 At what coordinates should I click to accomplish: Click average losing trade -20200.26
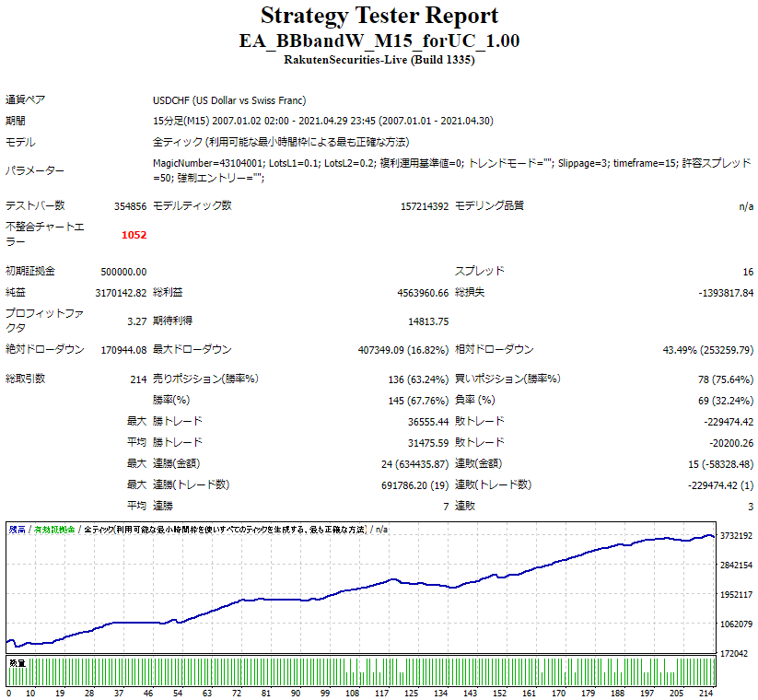(731, 443)
